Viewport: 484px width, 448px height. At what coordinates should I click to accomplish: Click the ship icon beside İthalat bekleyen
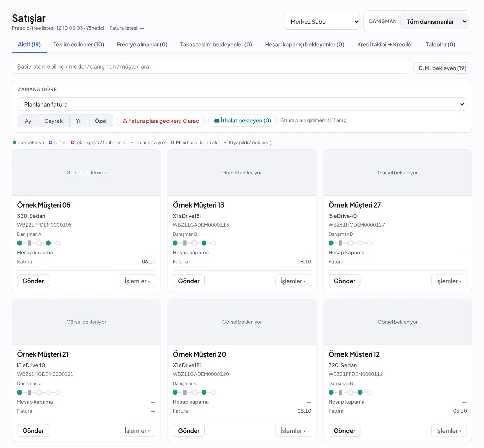tap(217, 121)
